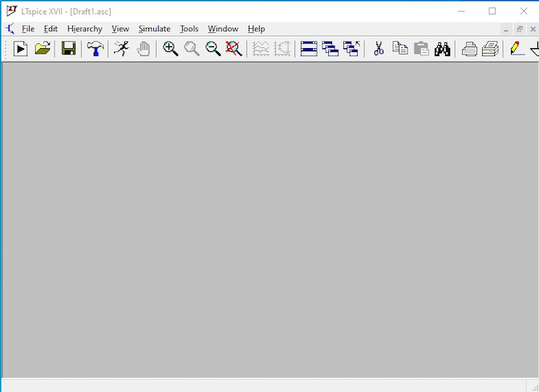The width and height of the screenshot is (539, 392).
Task: Open the File menu
Action: [x=28, y=29]
